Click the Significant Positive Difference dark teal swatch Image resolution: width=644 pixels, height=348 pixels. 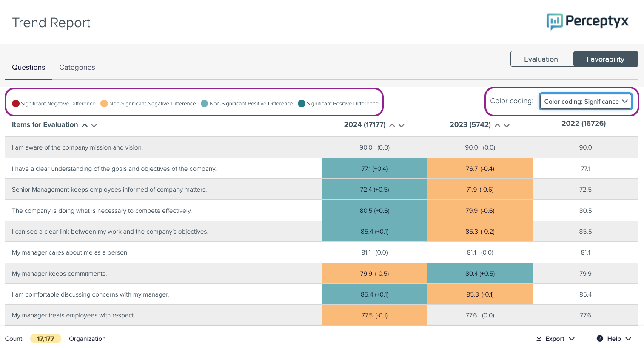302,103
